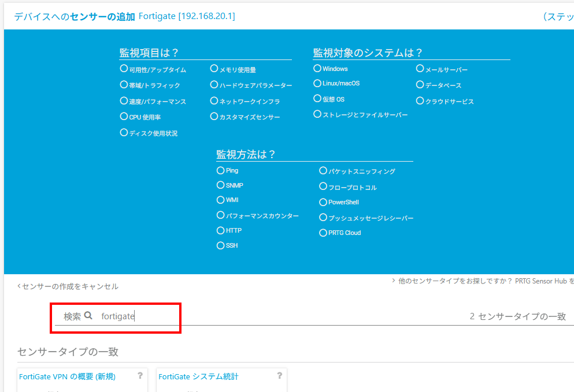574x392 pixels.
Task: Select the ディスク使用状況 radio option
Action: 124,132
